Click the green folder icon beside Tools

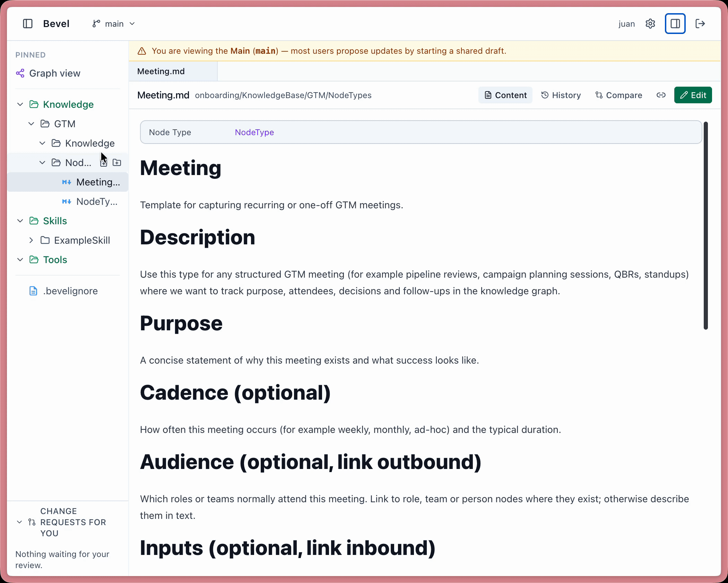coord(34,260)
